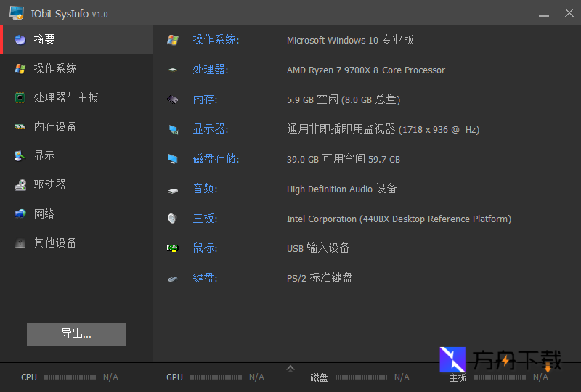Click the green card icon next to 鼠标:

pyautogui.click(x=173, y=248)
